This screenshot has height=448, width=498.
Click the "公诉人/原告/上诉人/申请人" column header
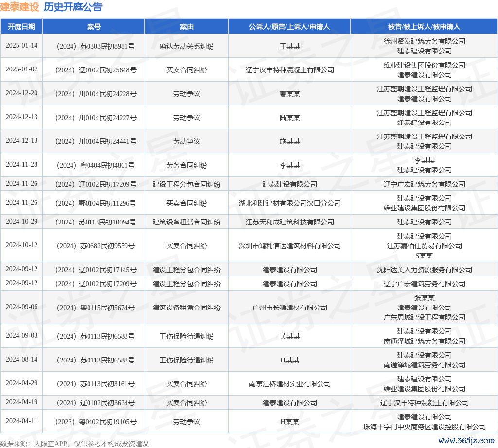[x=289, y=27]
